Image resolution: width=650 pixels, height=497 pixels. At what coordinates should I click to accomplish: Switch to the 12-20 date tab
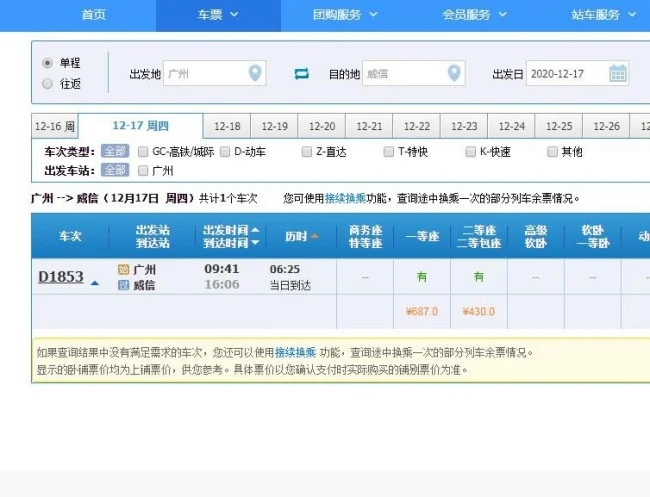click(x=322, y=126)
